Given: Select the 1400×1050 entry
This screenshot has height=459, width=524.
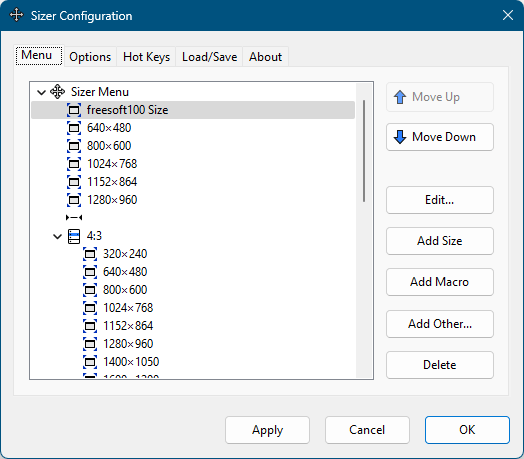Looking at the screenshot, I should (131, 362).
